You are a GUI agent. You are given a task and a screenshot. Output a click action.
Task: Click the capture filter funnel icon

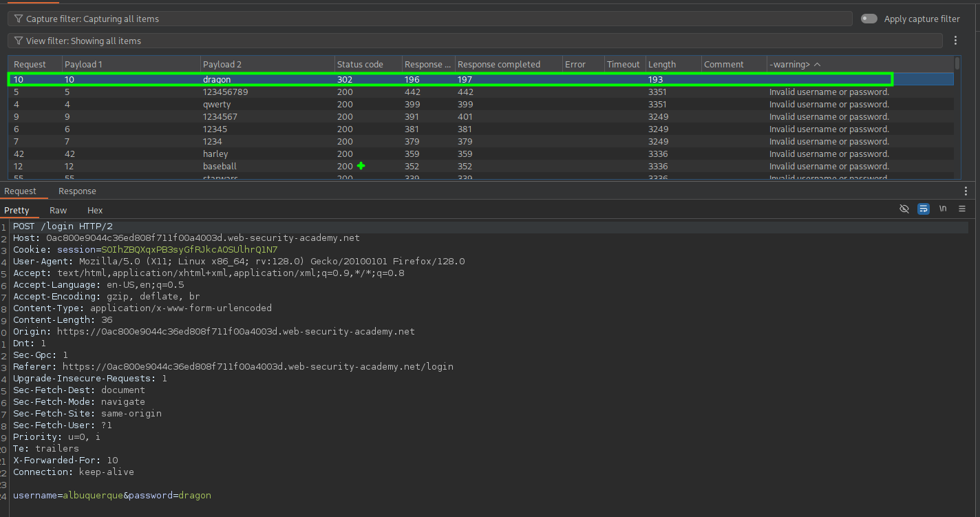pyautogui.click(x=19, y=19)
